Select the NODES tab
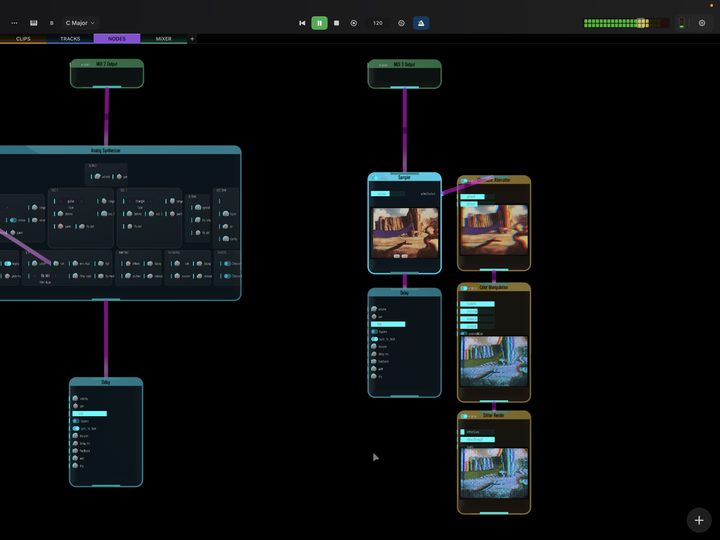 coord(117,39)
